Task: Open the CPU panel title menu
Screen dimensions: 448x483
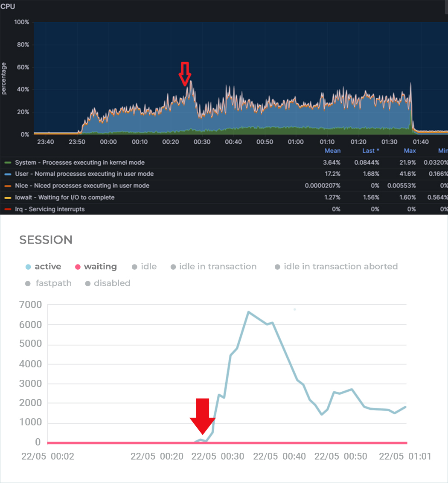Action: [x=8, y=6]
